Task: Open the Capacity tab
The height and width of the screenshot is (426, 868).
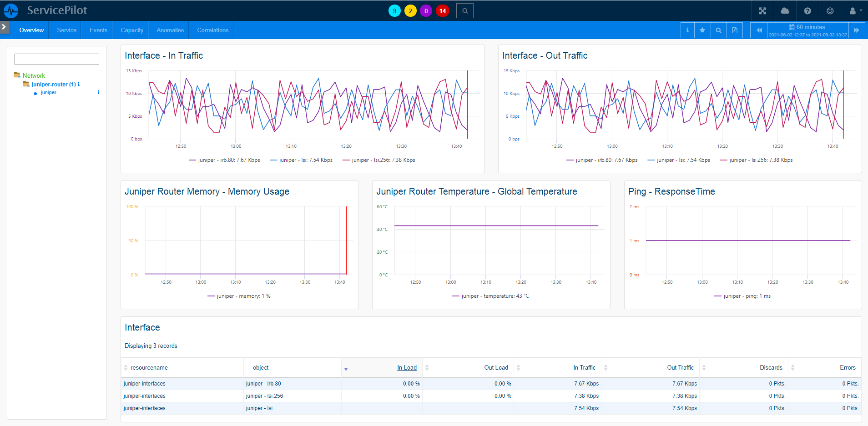Action: click(132, 30)
